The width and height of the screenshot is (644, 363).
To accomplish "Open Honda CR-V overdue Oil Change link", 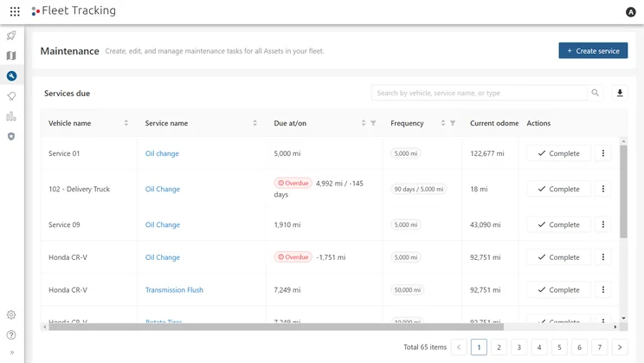I will click(163, 257).
